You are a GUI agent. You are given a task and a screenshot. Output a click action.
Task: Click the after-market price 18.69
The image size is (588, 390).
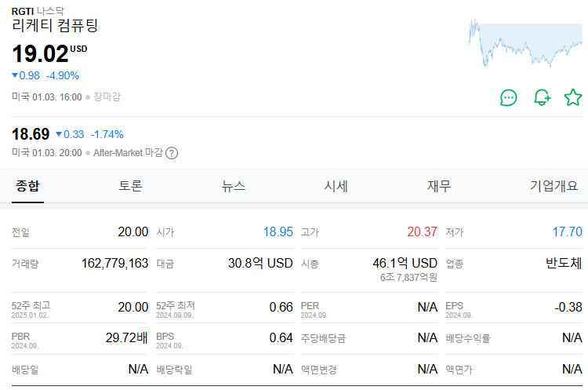[31, 134]
